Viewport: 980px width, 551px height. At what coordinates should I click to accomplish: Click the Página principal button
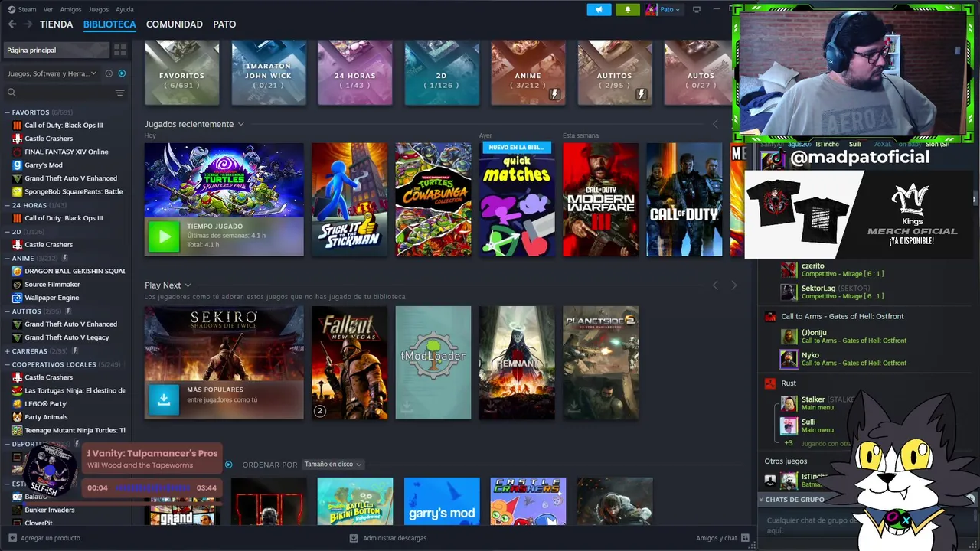[x=55, y=50]
